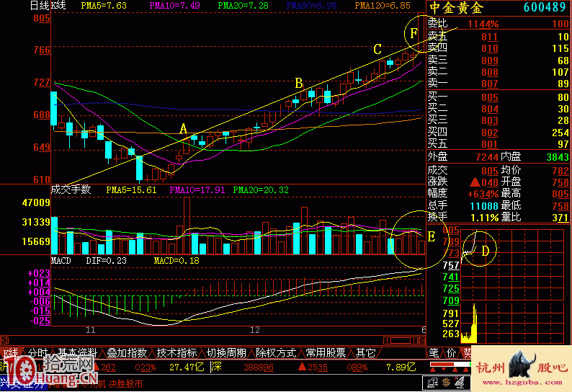Image resolution: width=572 pixels, height=392 pixels.
Task: Click the 换手 value 1.11%
Action: (x=484, y=218)
